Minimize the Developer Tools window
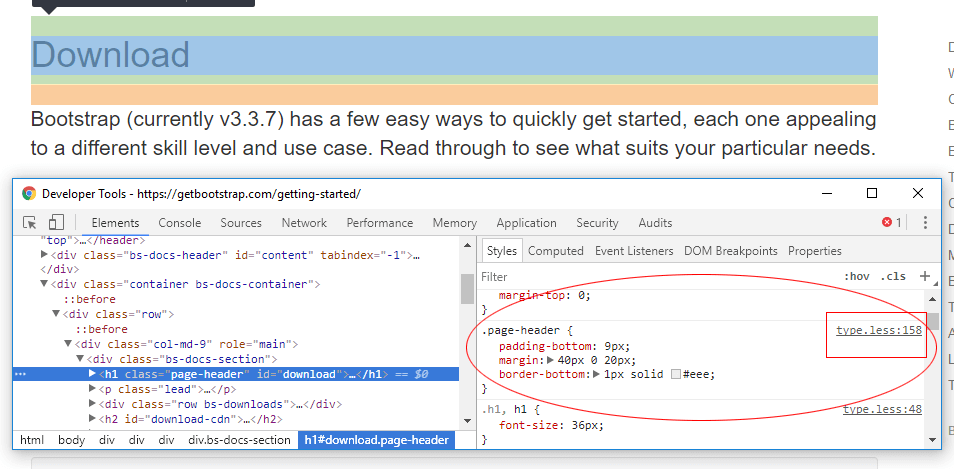Viewport: 954px width, 469px height. (827, 193)
